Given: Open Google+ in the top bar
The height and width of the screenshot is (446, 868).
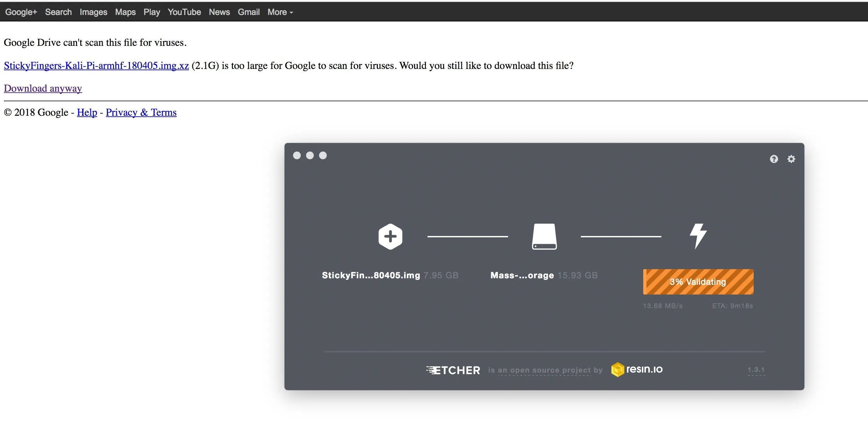Looking at the screenshot, I should click(21, 12).
